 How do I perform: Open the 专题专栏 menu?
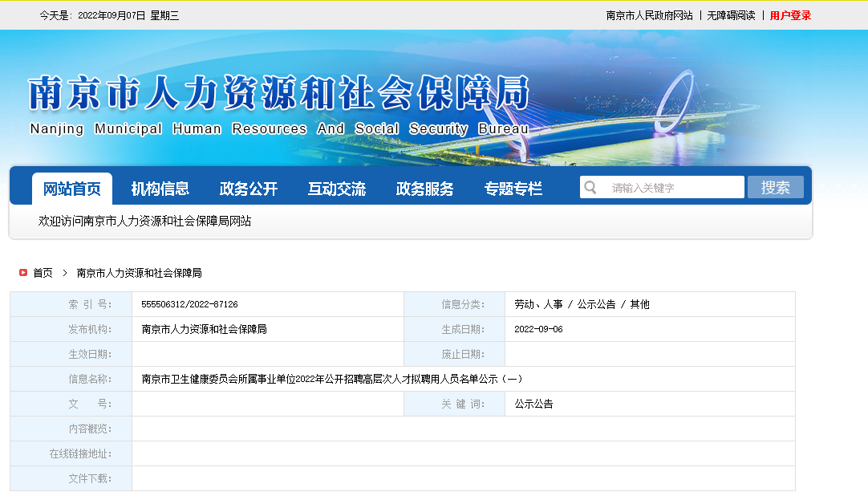[513, 189]
